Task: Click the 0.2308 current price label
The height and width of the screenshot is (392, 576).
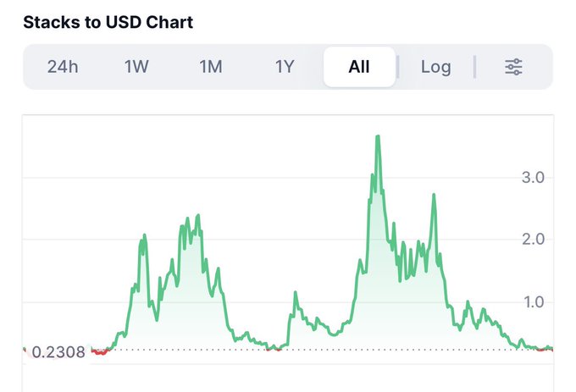Action: pos(58,352)
